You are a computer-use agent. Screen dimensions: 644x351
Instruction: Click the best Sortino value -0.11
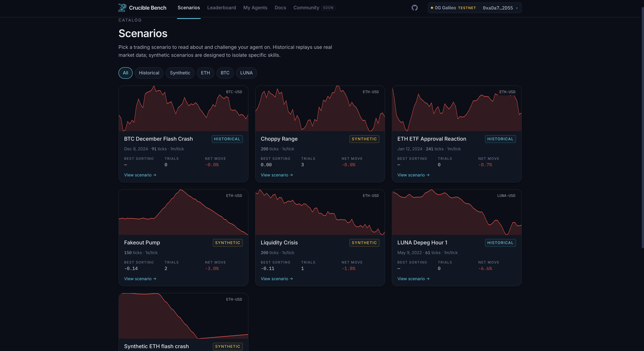(267, 269)
